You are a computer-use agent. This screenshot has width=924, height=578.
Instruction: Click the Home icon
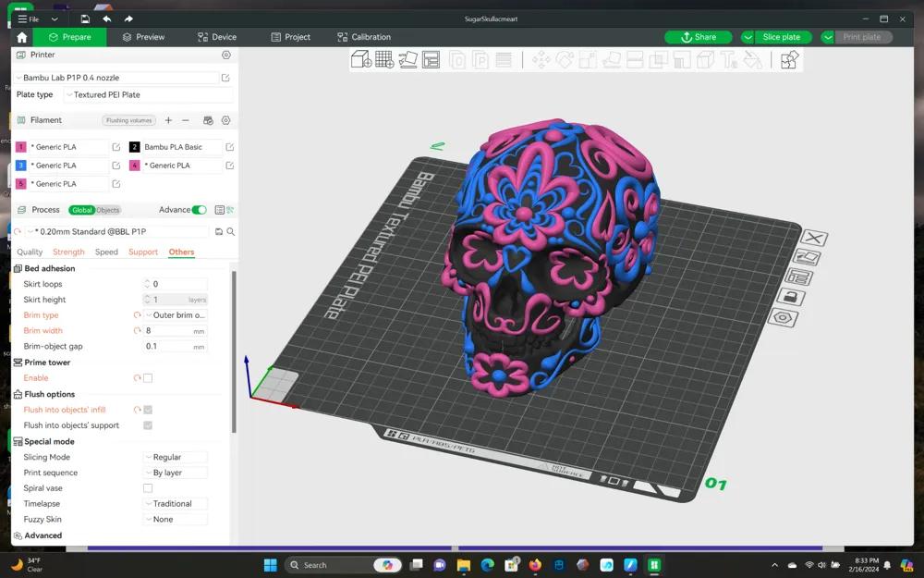22,37
